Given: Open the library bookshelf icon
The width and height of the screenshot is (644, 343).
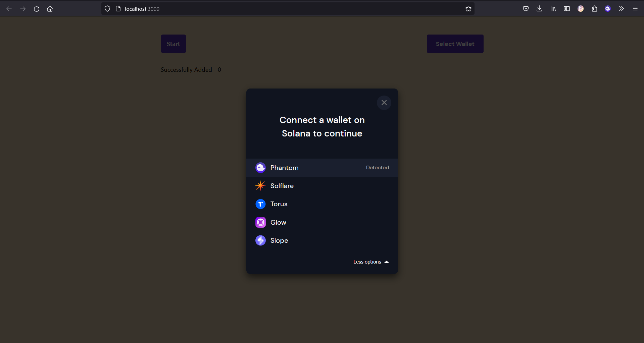Looking at the screenshot, I should pos(553,9).
